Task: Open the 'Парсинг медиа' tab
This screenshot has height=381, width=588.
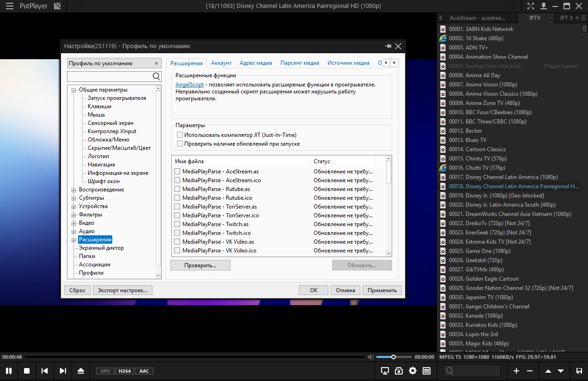Action: coord(299,63)
